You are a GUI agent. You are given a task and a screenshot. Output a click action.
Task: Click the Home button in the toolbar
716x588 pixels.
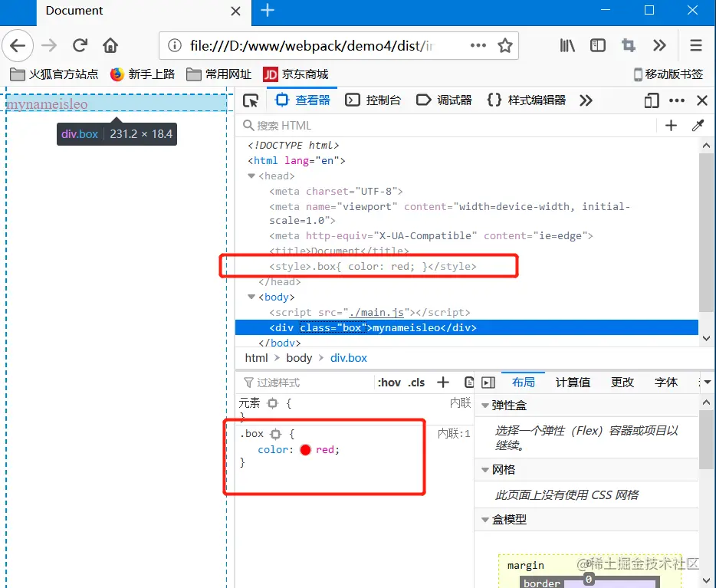pyautogui.click(x=110, y=46)
